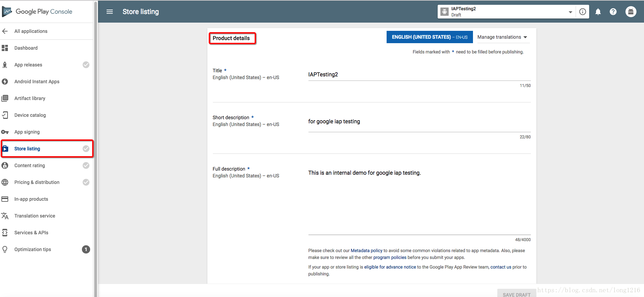Screen dimensions: 644x297
Task: Select the English (United States) language tab
Action: tap(430, 37)
